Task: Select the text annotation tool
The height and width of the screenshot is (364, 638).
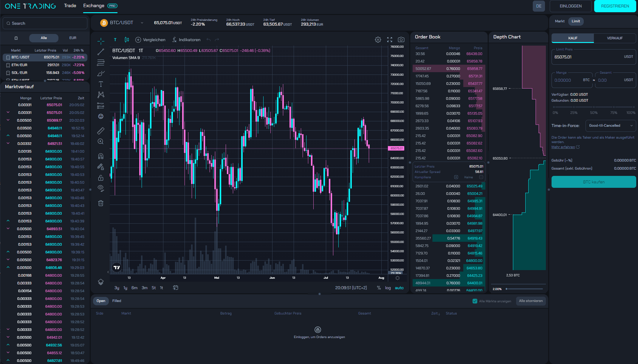Action: [x=101, y=84]
